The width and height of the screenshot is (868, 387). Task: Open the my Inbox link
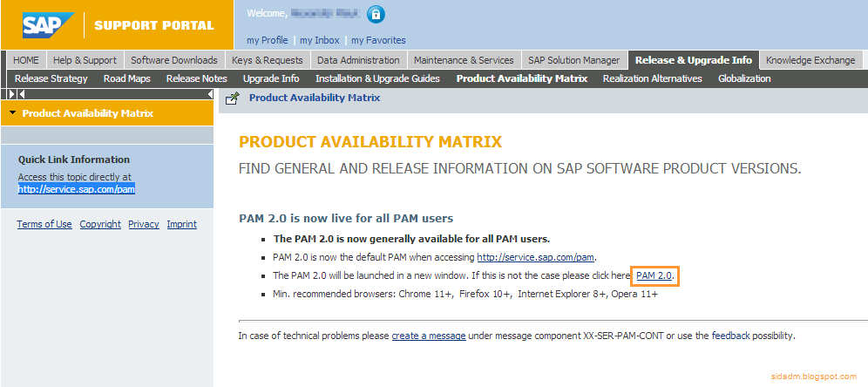click(320, 40)
